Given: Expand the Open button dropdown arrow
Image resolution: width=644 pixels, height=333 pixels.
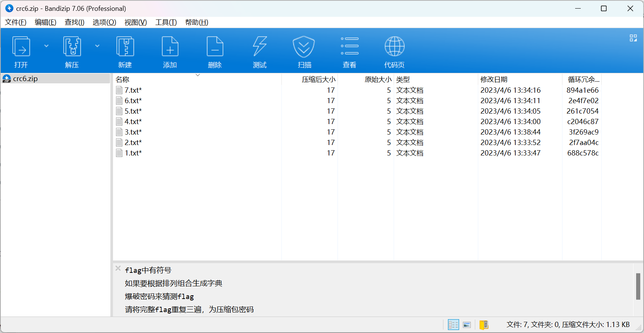Looking at the screenshot, I should [x=46, y=46].
